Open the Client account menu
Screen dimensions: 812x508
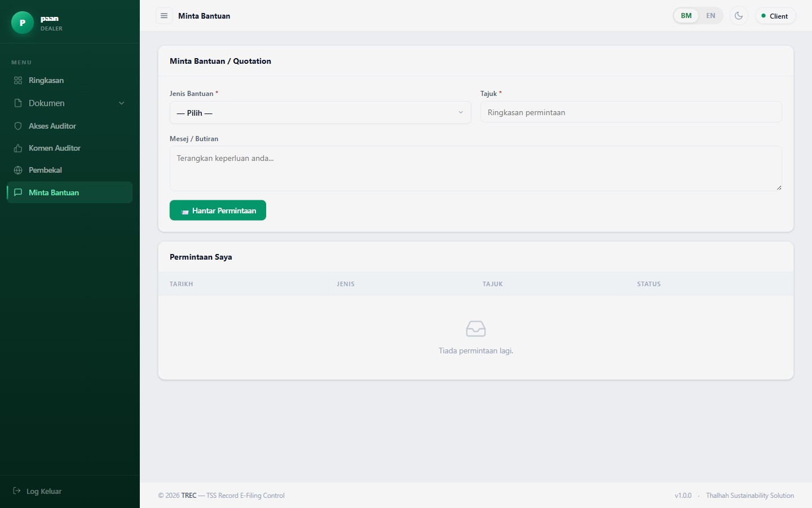coord(775,16)
